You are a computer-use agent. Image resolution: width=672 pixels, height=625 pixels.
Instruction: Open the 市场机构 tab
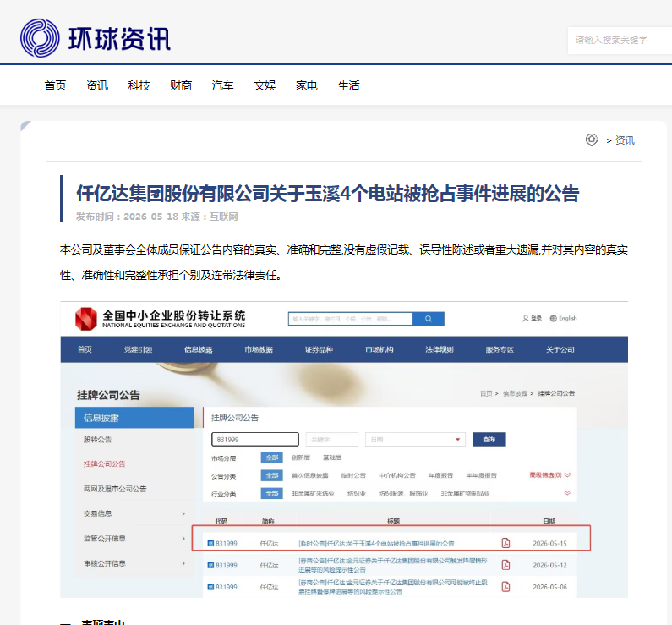[380, 349]
